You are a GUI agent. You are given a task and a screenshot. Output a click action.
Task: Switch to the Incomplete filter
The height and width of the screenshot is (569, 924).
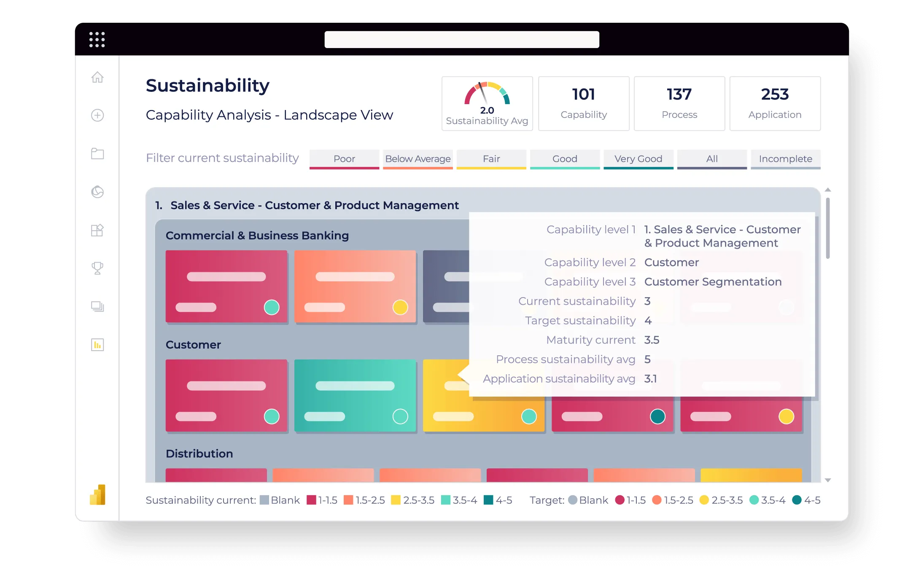[785, 159]
